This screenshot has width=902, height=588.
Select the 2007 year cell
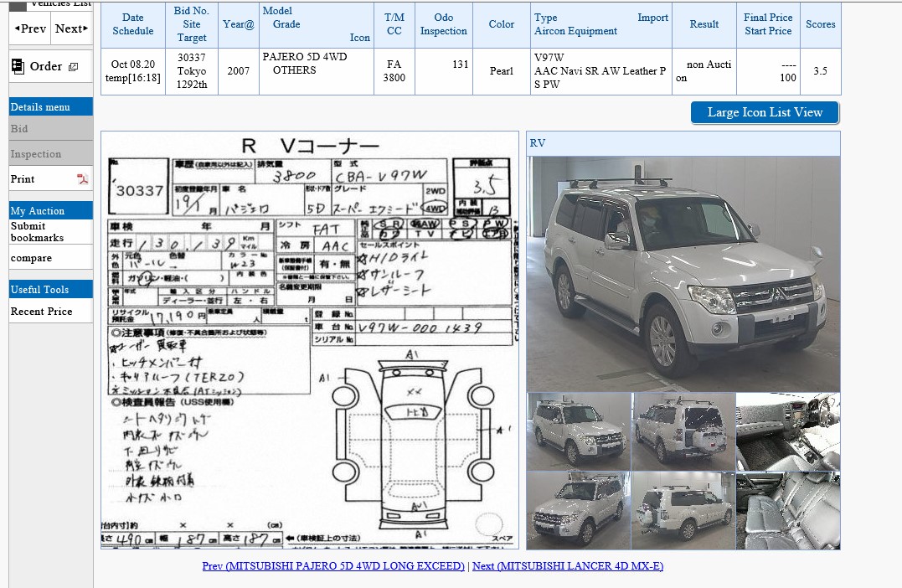238,71
